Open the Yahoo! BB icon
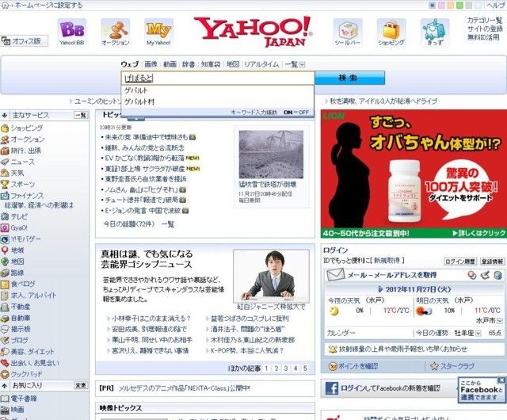 pyautogui.click(x=72, y=32)
